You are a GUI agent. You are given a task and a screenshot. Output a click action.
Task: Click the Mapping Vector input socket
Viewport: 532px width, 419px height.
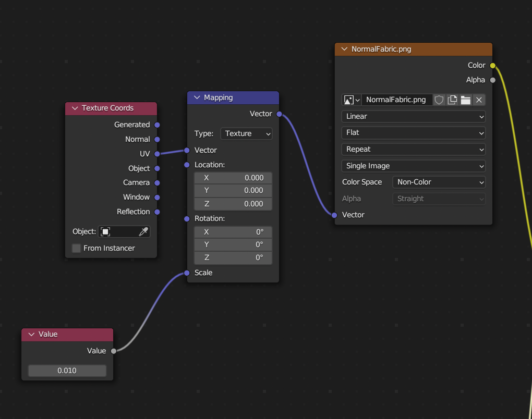tap(187, 150)
